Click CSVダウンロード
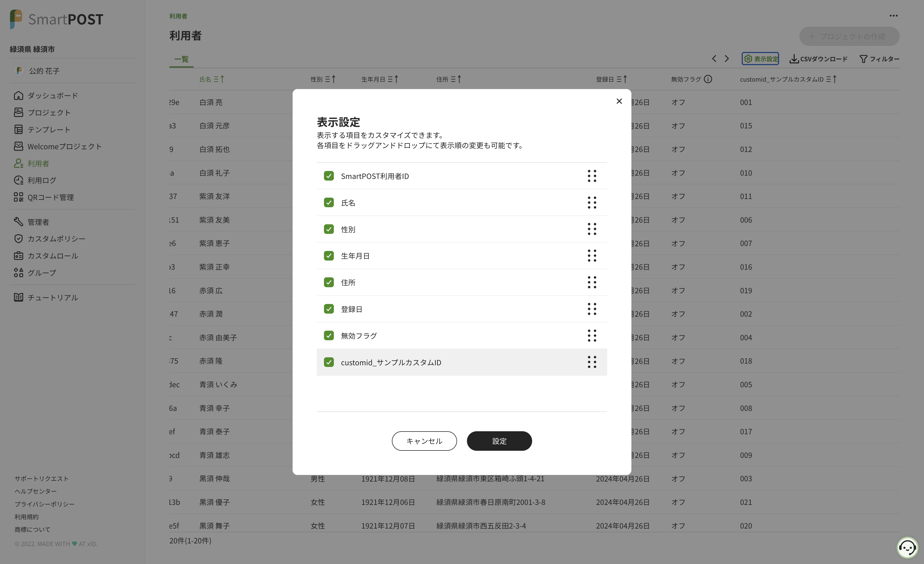The width and height of the screenshot is (924, 564). [819, 59]
